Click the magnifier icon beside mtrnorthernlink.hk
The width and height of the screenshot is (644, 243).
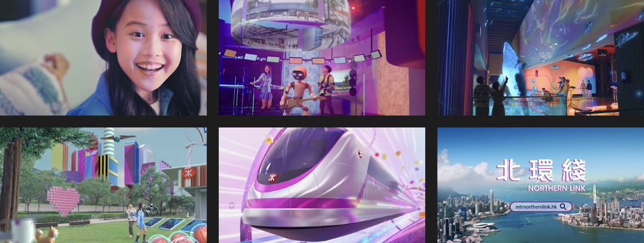pos(563,207)
